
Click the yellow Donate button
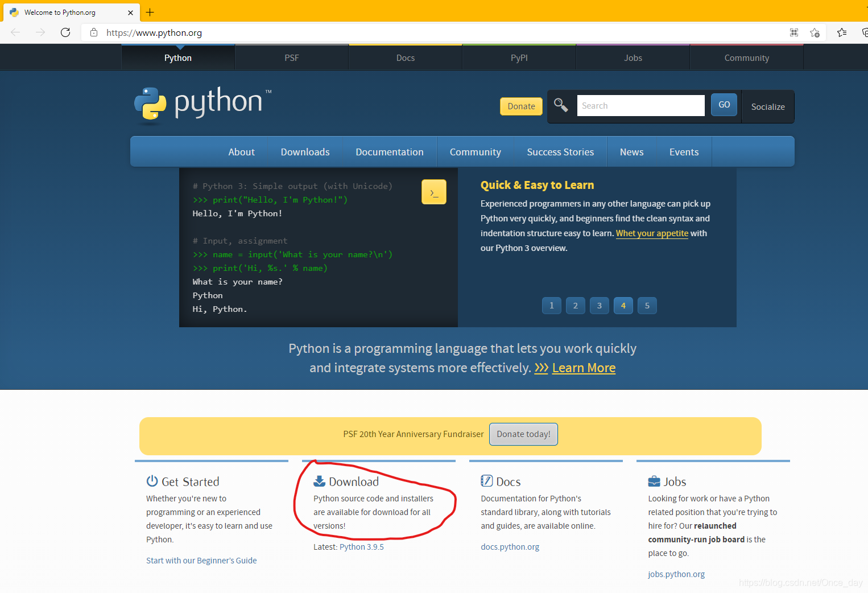[x=521, y=106]
